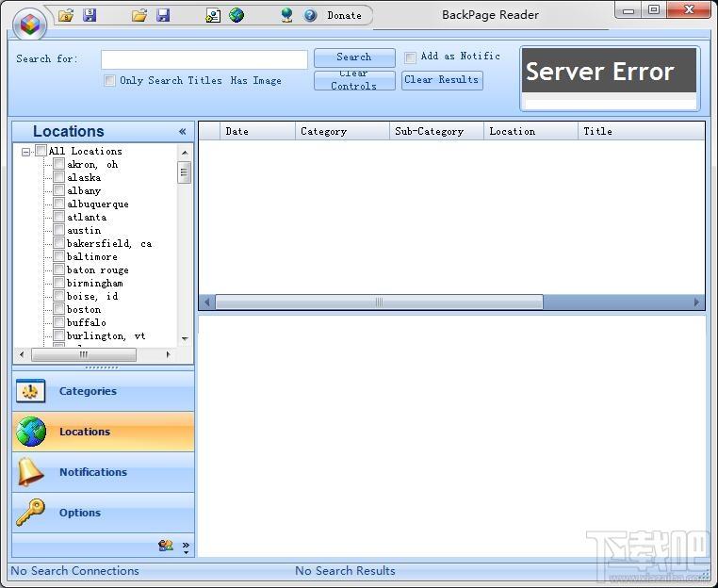Screen dimensions: 718x588
Task: Click locations tree scroll up arrow
Action: 185,152
